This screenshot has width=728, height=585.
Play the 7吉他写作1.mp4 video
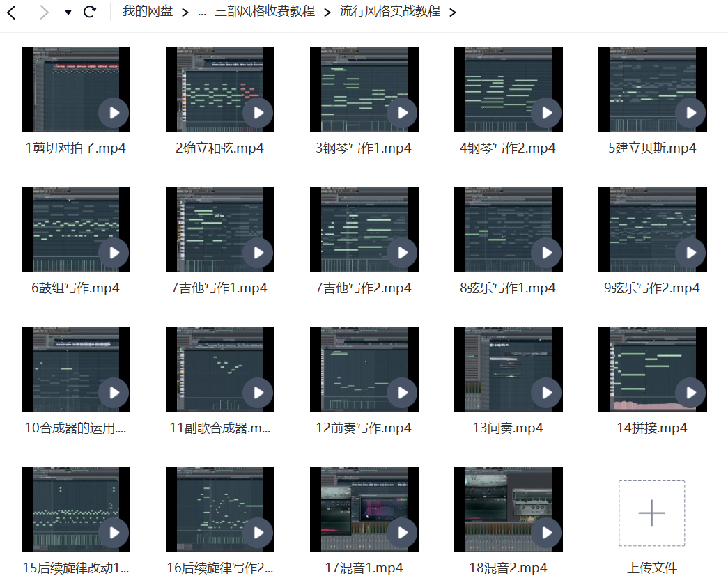[x=258, y=253]
